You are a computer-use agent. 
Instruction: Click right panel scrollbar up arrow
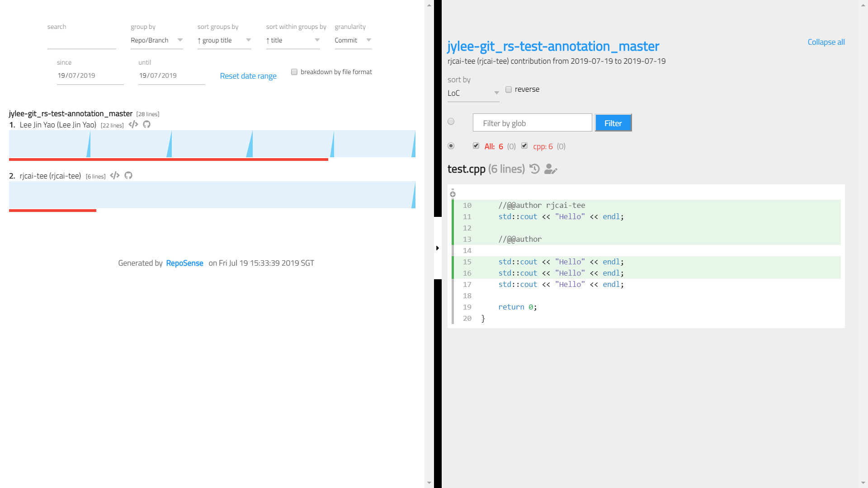(863, 5)
